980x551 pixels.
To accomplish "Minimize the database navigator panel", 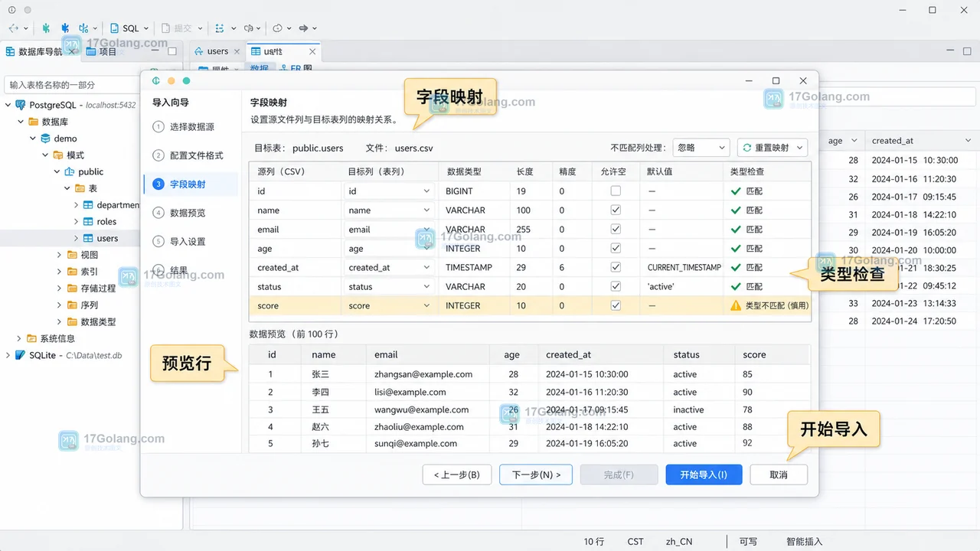I will [x=155, y=51].
